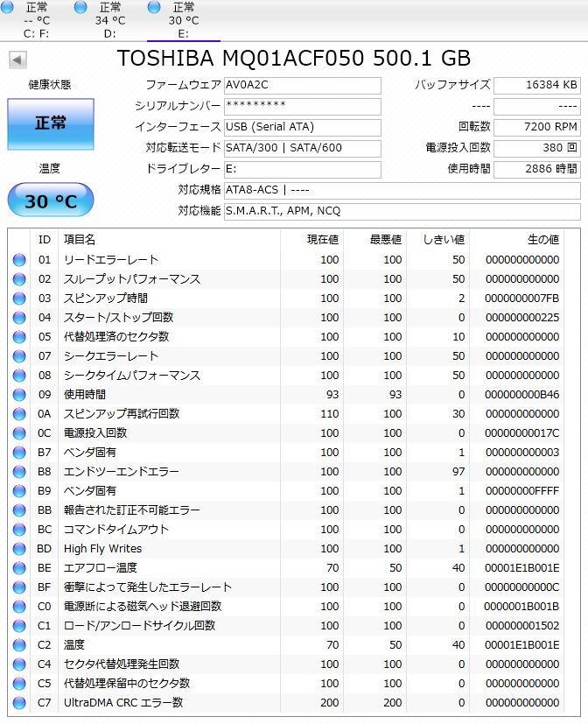588x724 pixels.
Task: Click the status icon for BB 報告された訂正不可能エラー
Action: click(x=19, y=510)
